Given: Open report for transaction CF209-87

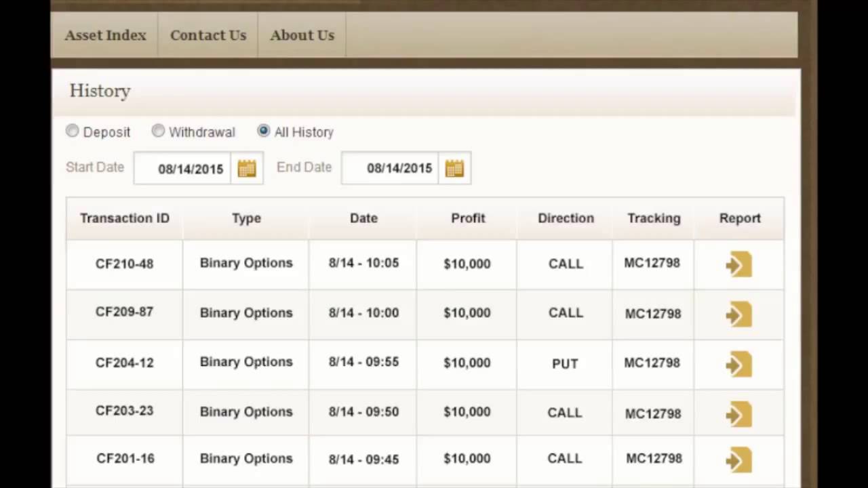Looking at the screenshot, I should coord(739,314).
